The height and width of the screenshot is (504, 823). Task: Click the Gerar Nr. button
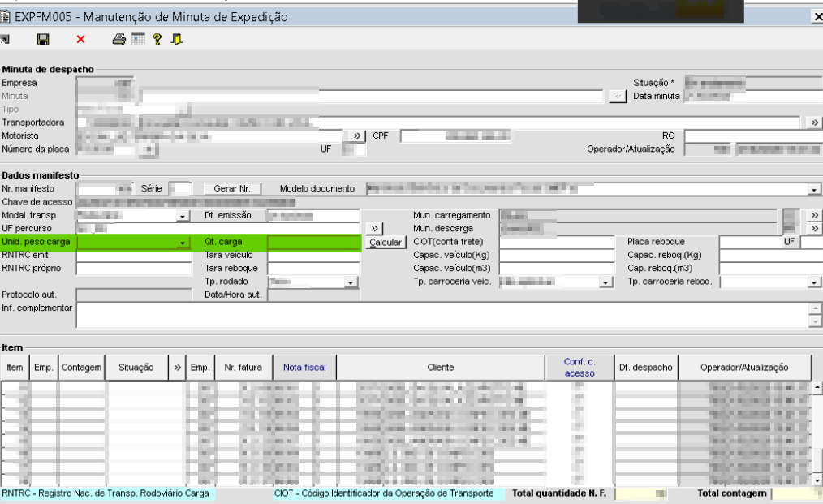point(232,188)
